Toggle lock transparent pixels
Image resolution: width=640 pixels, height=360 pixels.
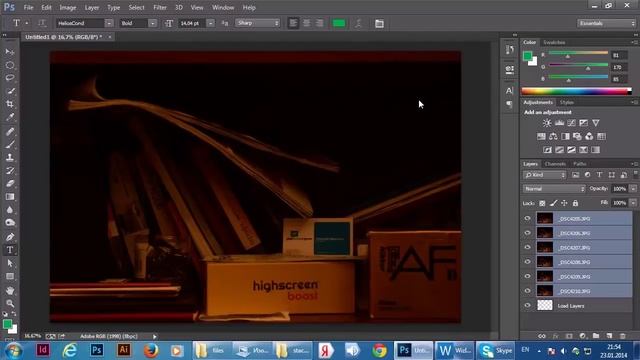click(x=542, y=203)
